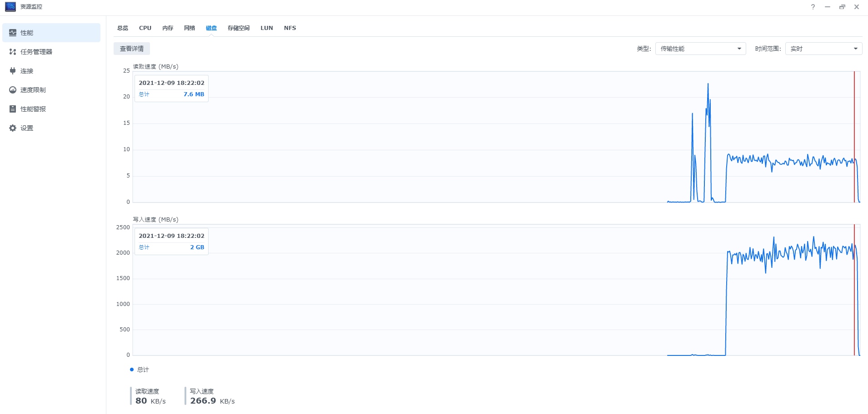Click the 2 GB total in write tooltip

coord(197,247)
